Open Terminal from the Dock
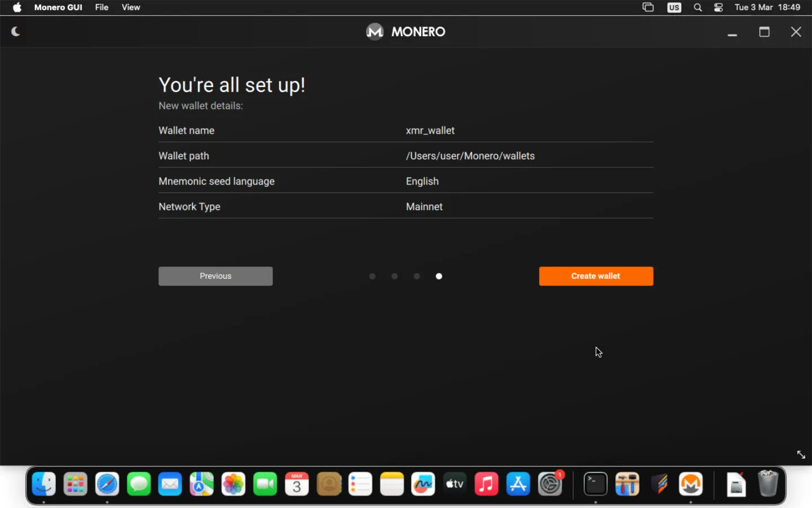 click(x=595, y=484)
